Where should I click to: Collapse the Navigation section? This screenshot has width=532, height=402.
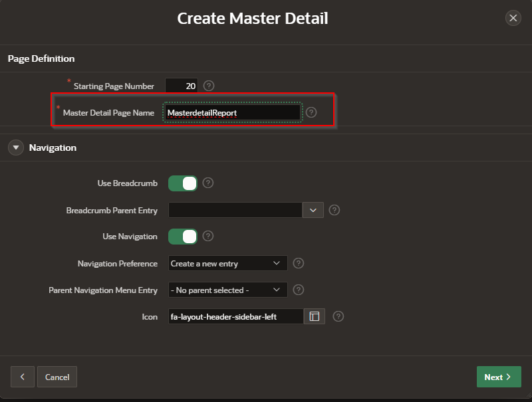click(x=16, y=148)
